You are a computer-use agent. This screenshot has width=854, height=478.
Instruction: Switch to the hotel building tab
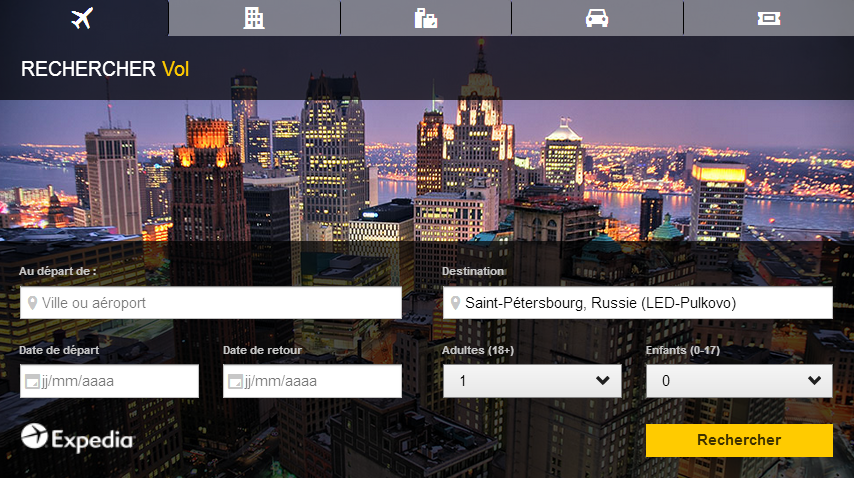(x=254, y=18)
